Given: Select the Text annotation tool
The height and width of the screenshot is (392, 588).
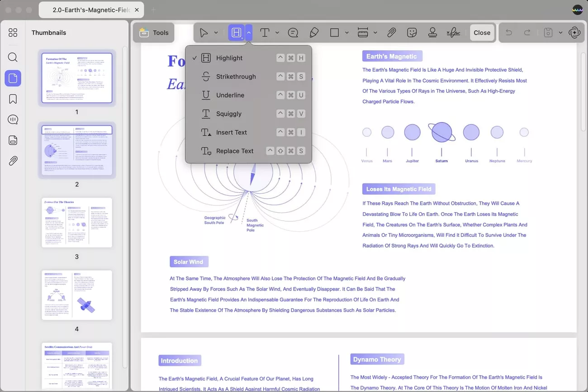Looking at the screenshot, I should point(265,32).
